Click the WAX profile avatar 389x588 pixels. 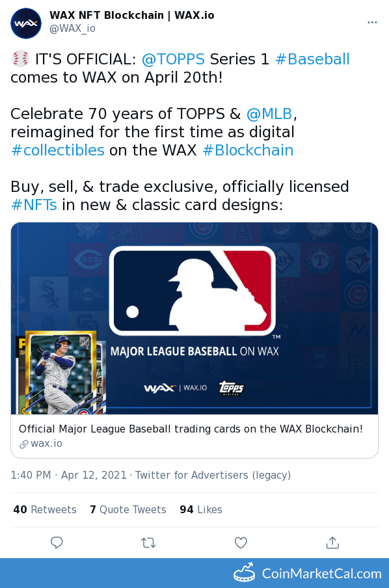pyautogui.click(x=26, y=23)
